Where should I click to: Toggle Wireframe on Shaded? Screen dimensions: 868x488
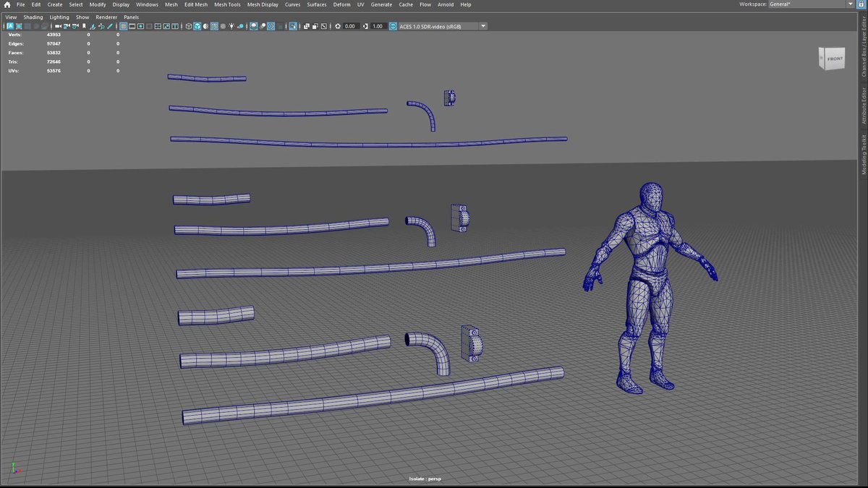[x=214, y=26]
